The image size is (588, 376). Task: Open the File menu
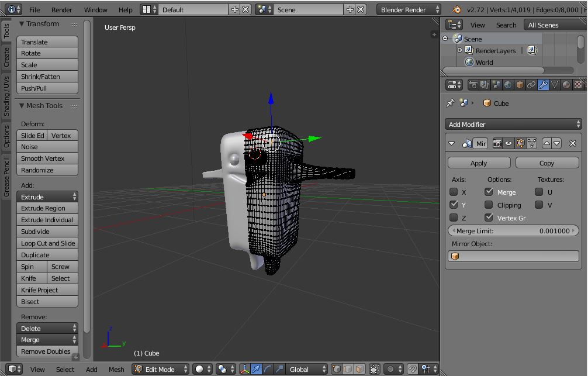click(34, 10)
